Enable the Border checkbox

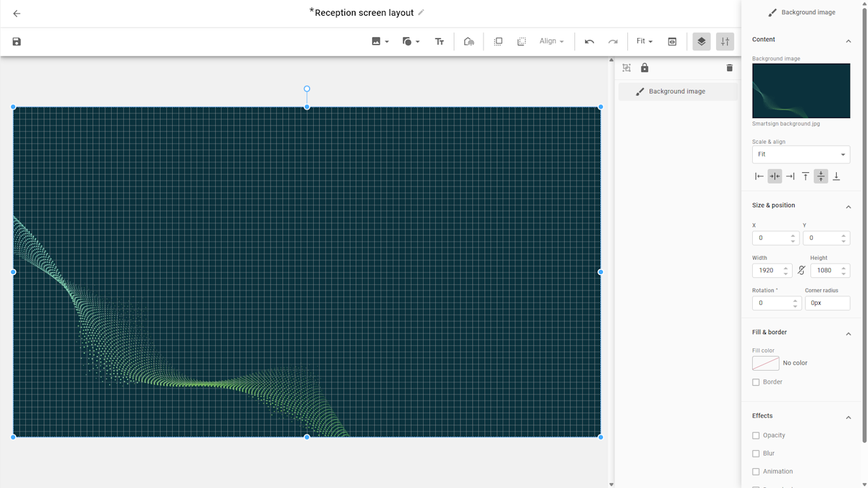[x=756, y=382]
